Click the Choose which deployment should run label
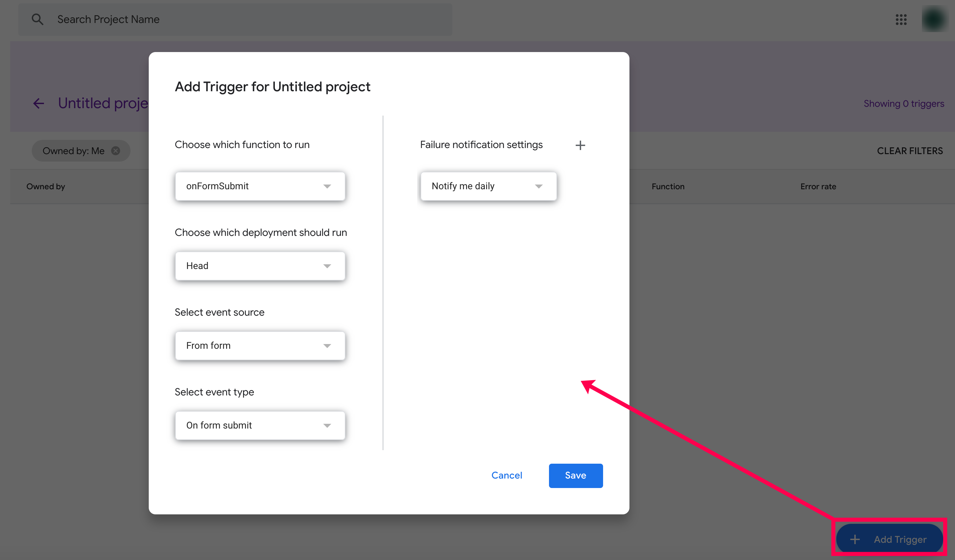The width and height of the screenshot is (955, 560). click(x=261, y=232)
